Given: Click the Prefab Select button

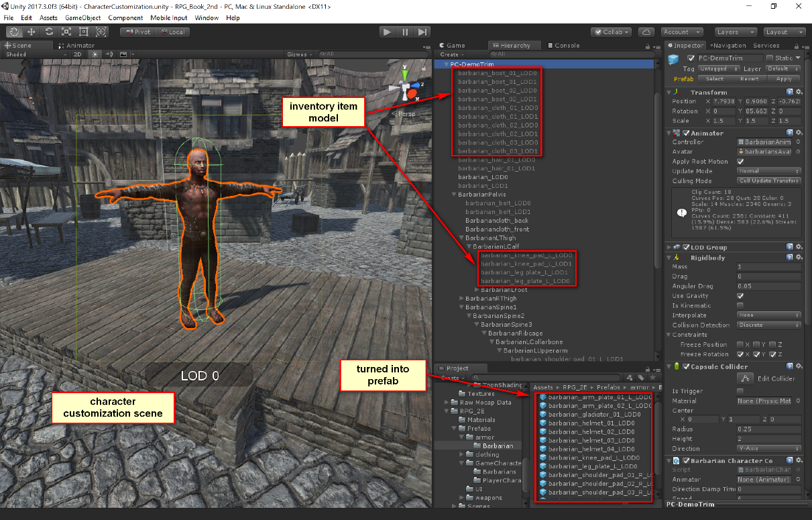Looking at the screenshot, I should 715,79.
